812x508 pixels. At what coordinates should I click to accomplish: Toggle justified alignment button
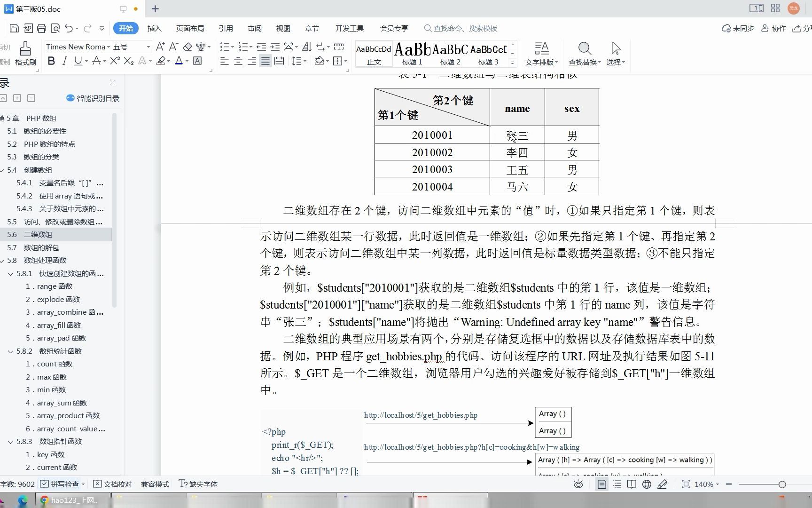265,61
